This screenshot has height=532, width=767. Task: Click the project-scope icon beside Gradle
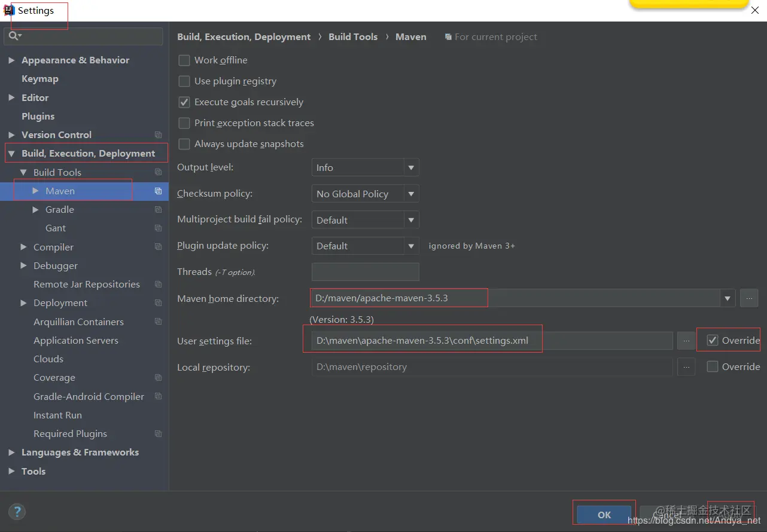click(x=158, y=210)
